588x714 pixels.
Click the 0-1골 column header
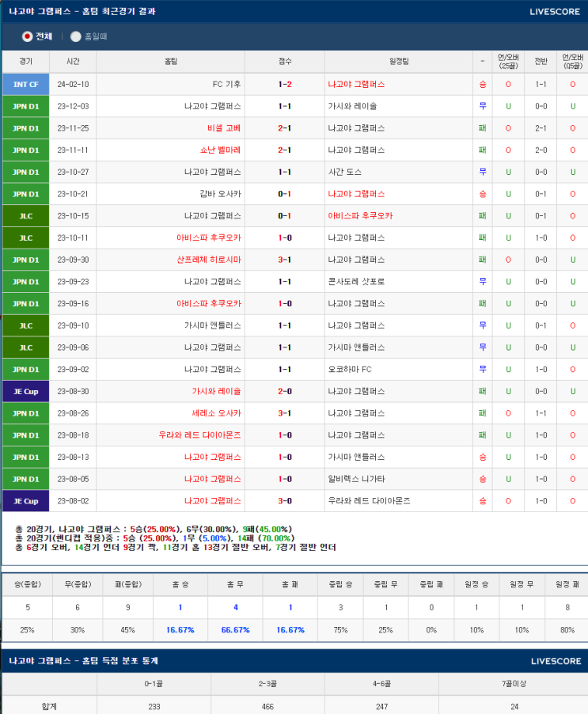click(154, 684)
